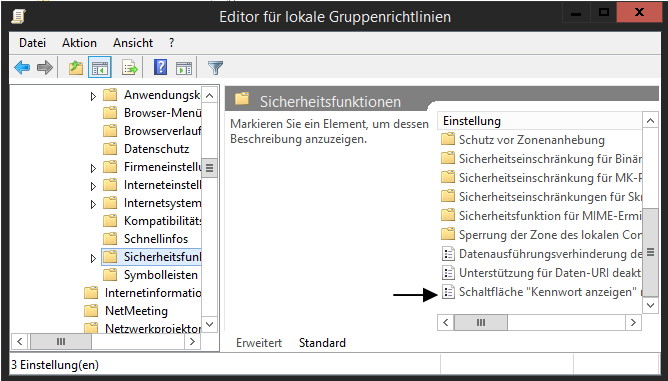Expand the Firmeneinstell... tree node arrow
The height and width of the screenshot is (381, 668).
coord(93,168)
